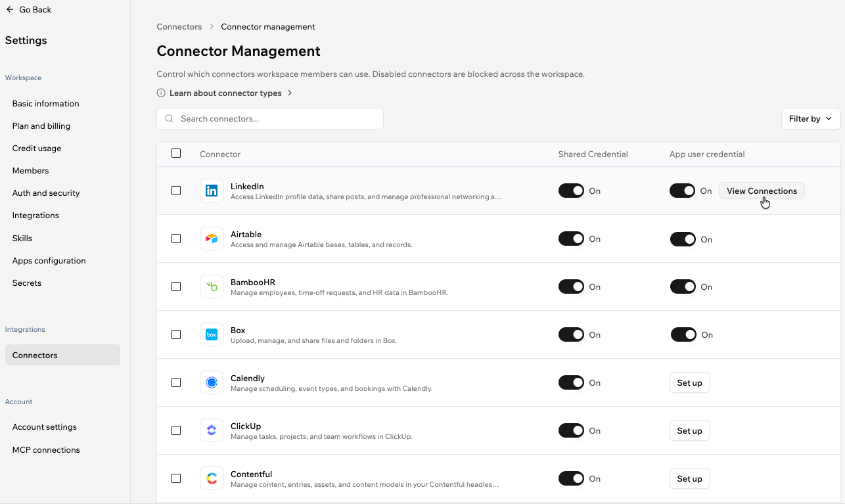Click the BambooHR connector name
The height and width of the screenshot is (504, 845).
tap(253, 283)
